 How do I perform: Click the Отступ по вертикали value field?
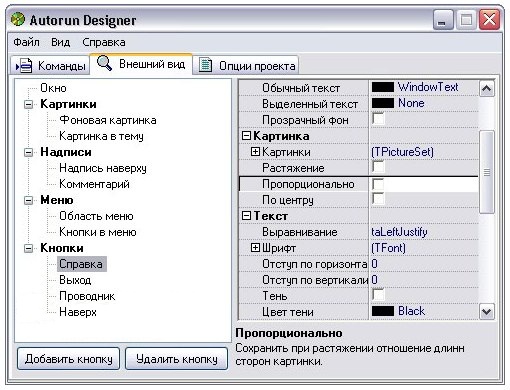coord(424,280)
